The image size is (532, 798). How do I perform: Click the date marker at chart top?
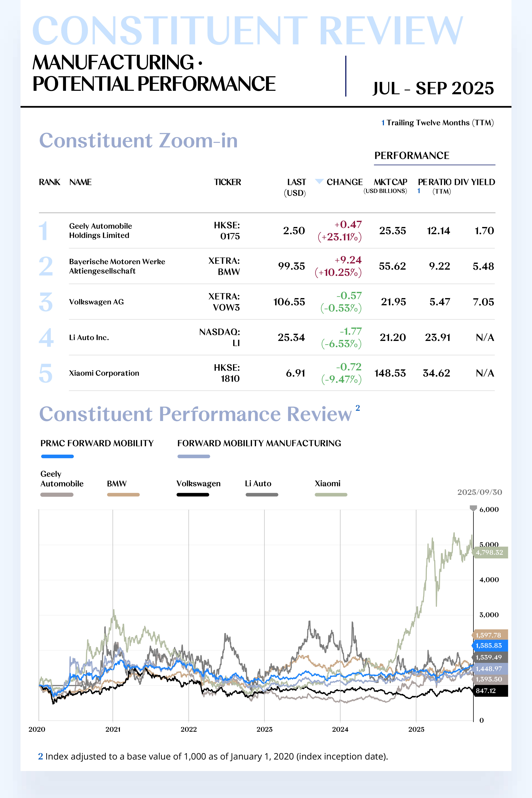click(x=473, y=508)
